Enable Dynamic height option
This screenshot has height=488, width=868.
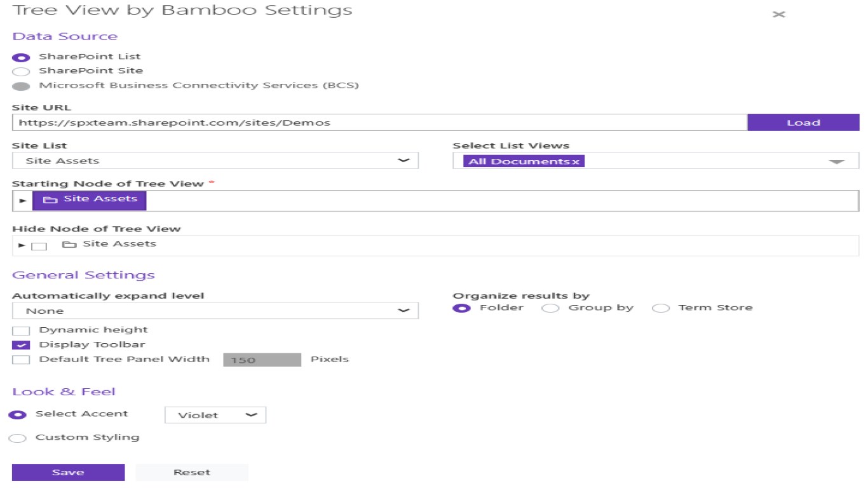(x=21, y=330)
